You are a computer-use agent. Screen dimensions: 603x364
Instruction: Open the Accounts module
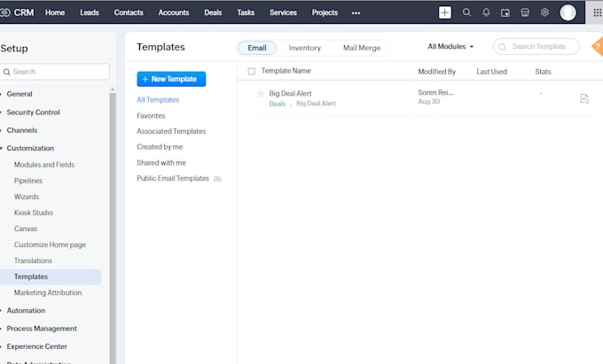click(174, 12)
